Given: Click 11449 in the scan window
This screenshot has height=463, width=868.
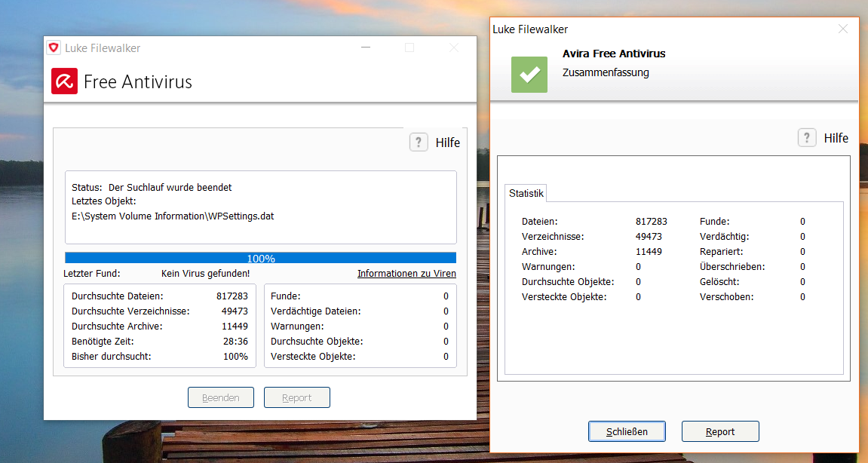Looking at the screenshot, I should pyautogui.click(x=235, y=327).
